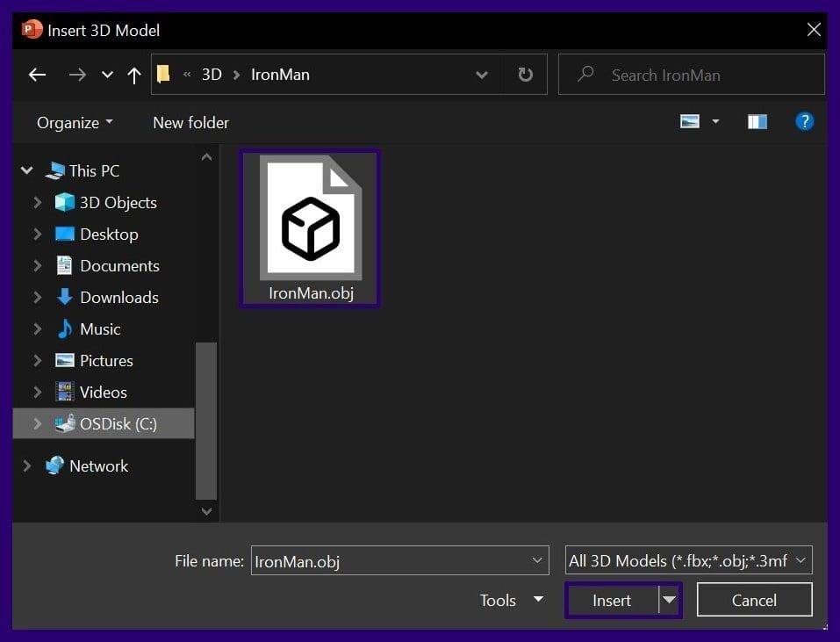Open the Insert button dropdown arrow
The height and width of the screenshot is (642, 840).
tap(669, 600)
